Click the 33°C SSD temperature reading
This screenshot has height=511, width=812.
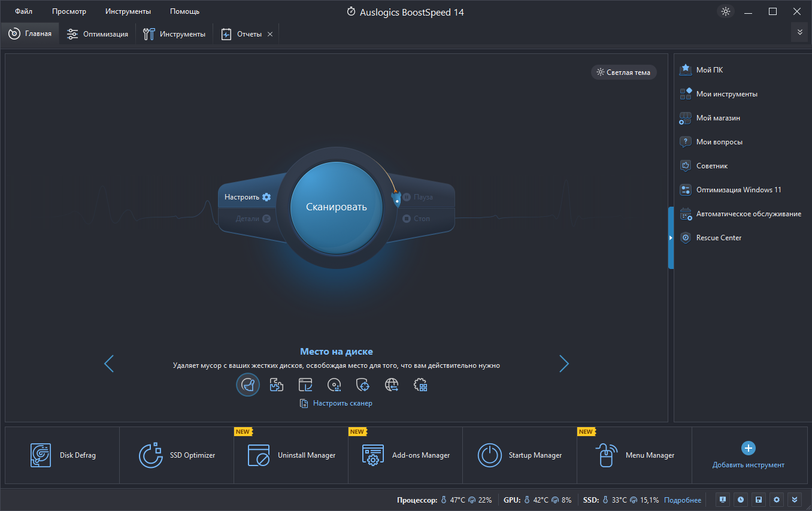click(619, 500)
